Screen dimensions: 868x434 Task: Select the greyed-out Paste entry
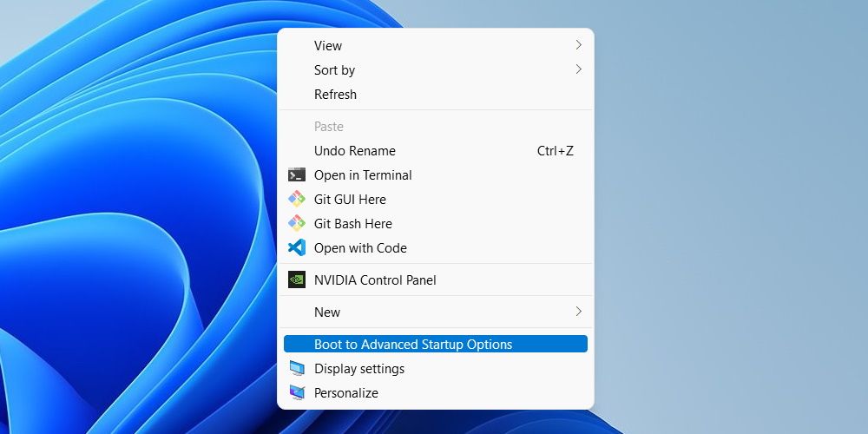(436, 126)
